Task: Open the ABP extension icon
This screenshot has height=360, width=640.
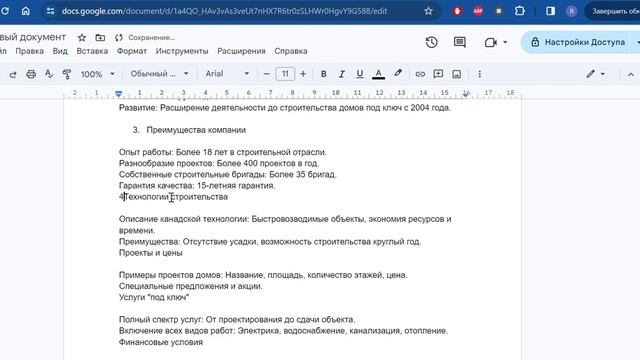Action: [478, 11]
